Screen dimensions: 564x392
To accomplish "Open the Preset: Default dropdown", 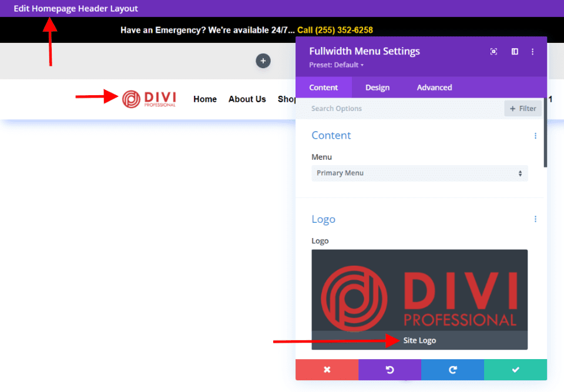I will point(336,65).
